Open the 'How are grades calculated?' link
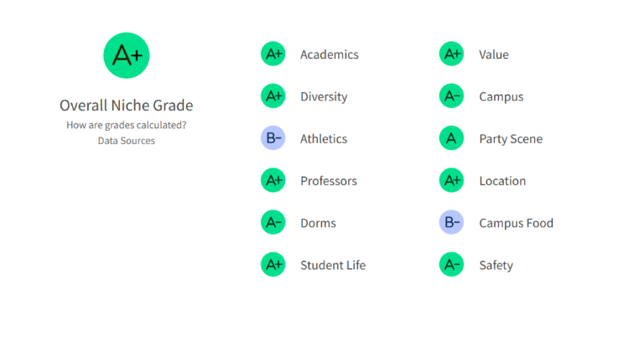Image resolution: width=644 pixels, height=342 pixels. tap(126, 125)
